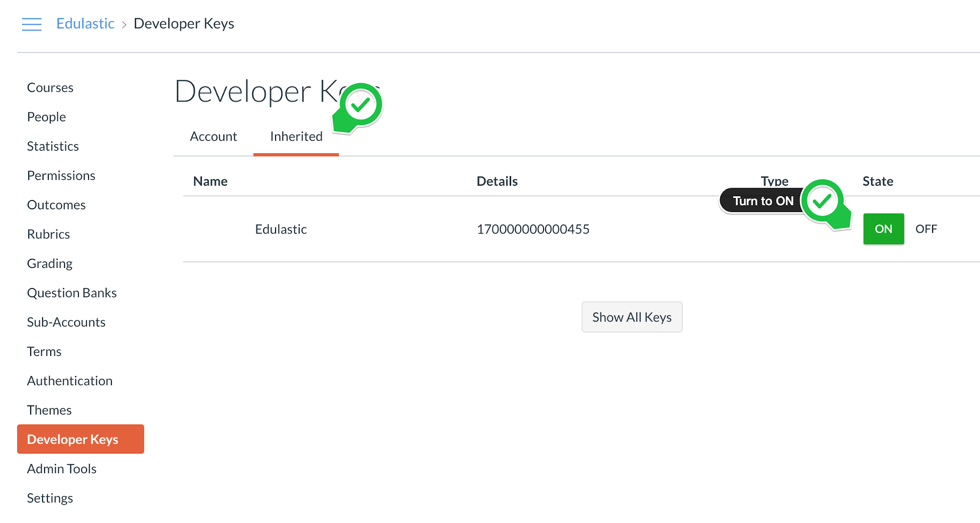Open Authentication in the sidebar
980x523 pixels.
(70, 381)
